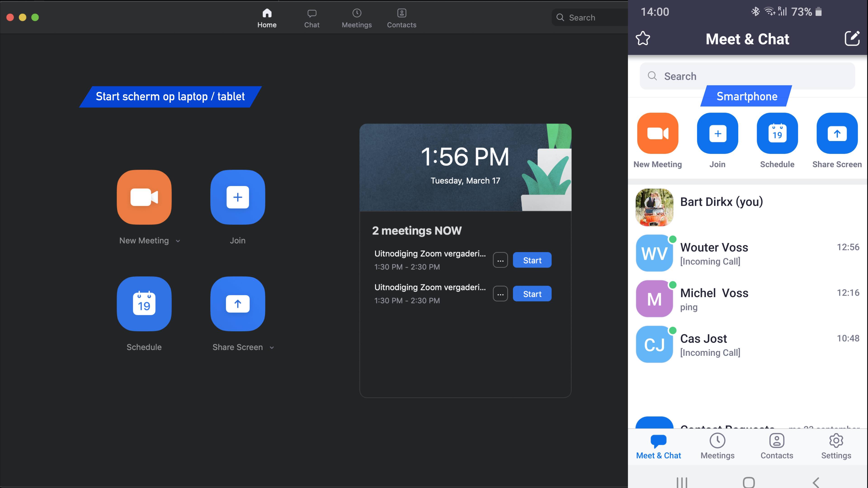Tap smartphone Share Screen icon
The image size is (868, 488).
click(837, 133)
